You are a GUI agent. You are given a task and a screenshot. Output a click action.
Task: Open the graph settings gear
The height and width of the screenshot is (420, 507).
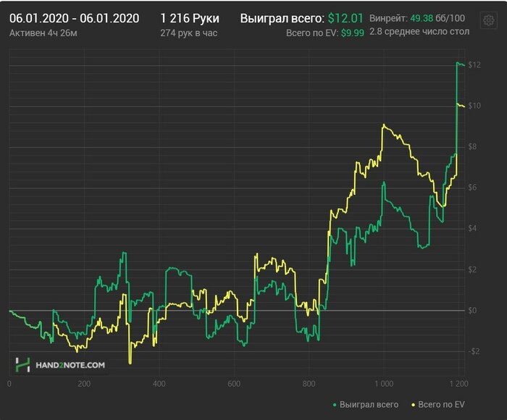pos(489,20)
